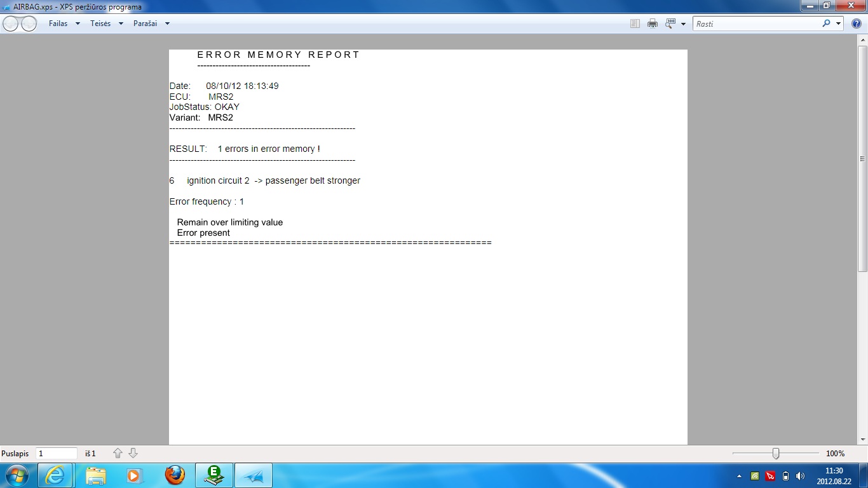Click the Rasti search text field

(x=756, y=24)
